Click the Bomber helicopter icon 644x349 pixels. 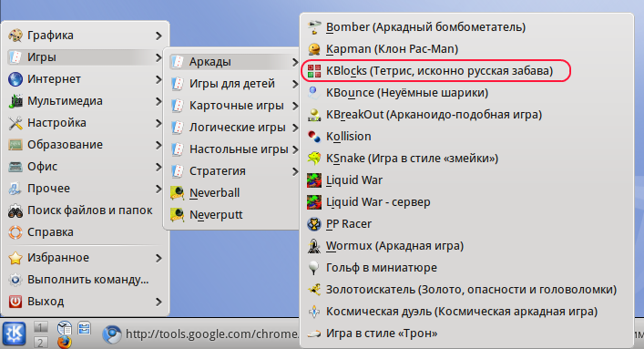[314, 27]
